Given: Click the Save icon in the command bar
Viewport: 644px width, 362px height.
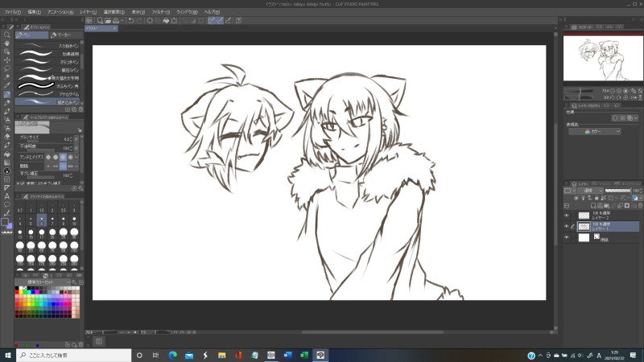Looking at the screenshot, I should (116, 21).
